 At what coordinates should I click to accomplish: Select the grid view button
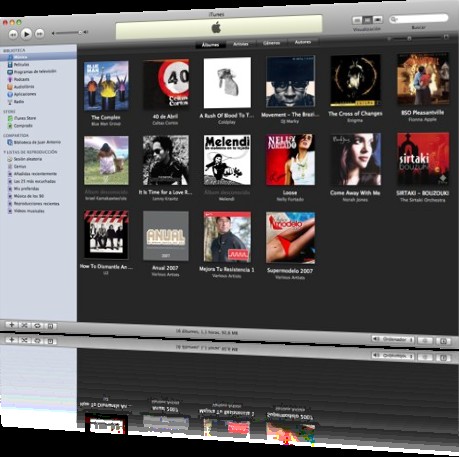367,20
